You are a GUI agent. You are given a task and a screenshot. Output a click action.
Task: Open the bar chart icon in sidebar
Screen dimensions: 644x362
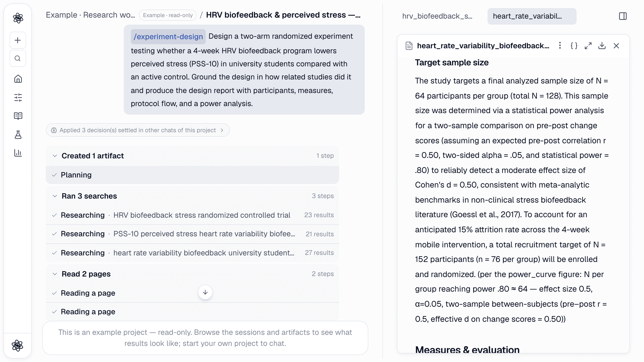click(x=18, y=153)
